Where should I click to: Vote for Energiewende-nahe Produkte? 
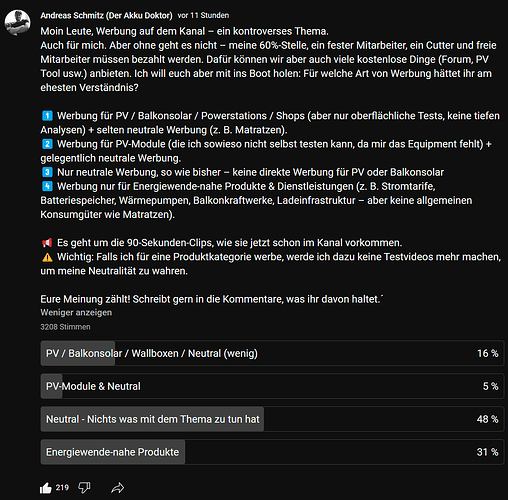[272, 452]
